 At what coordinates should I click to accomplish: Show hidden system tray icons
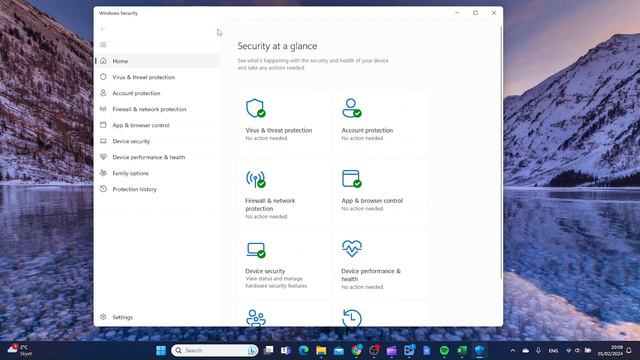pos(513,350)
